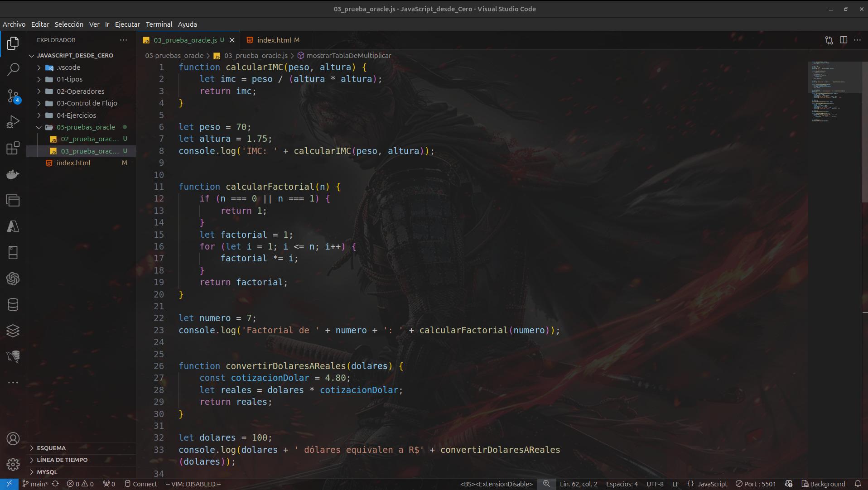Open Source Control with 4 changes
Screen dimensions: 868x490
(13, 96)
